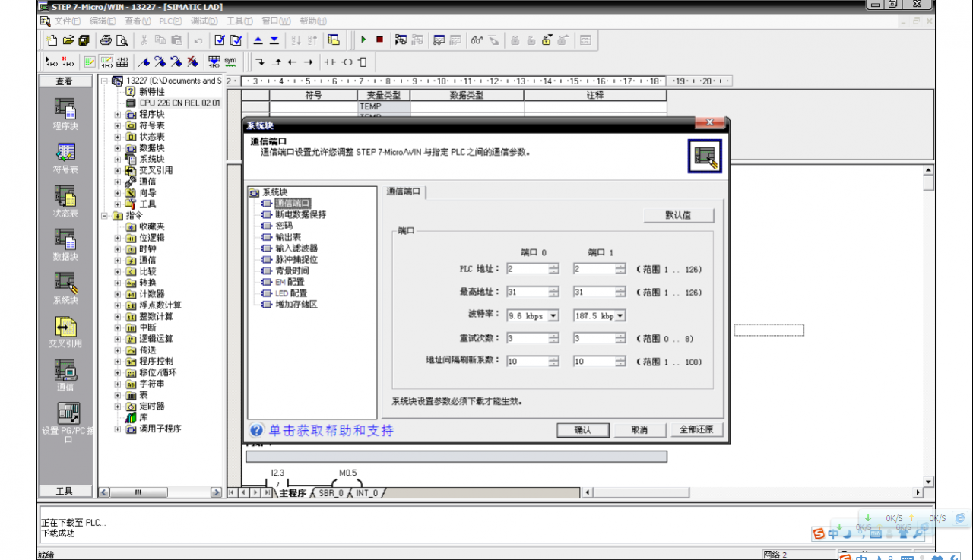Select CPU 226 CN REL 02.01 in tree
This screenshot has width=973, height=560.
point(179,103)
